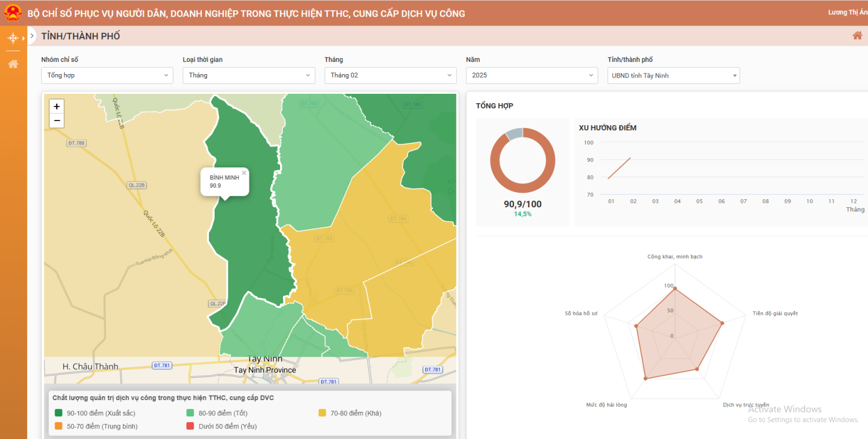This screenshot has width=868, height=439.
Task: Click the Dưới 50 điểm (Yếu) legend swatch
Action: tap(190, 426)
